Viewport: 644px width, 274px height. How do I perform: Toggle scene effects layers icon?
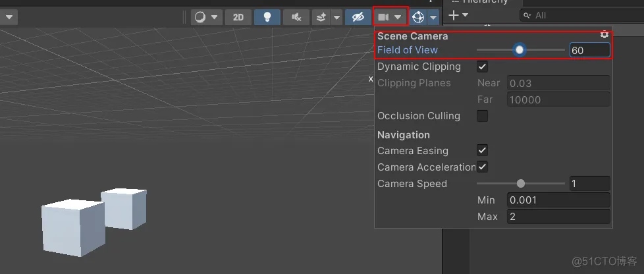[321, 17]
